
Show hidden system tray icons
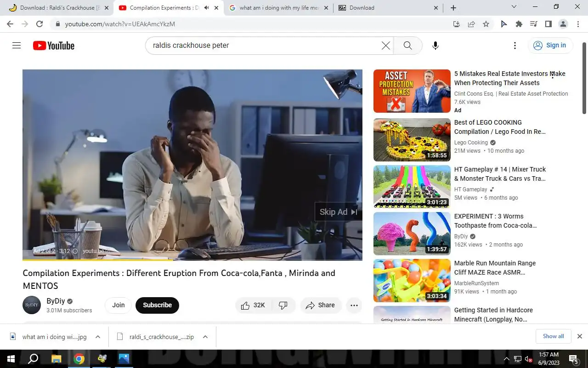(507, 359)
